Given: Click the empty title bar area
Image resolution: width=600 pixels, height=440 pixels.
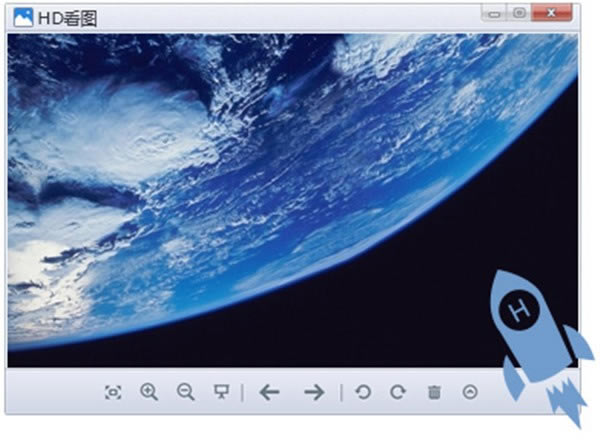Looking at the screenshot, I should (287, 17).
